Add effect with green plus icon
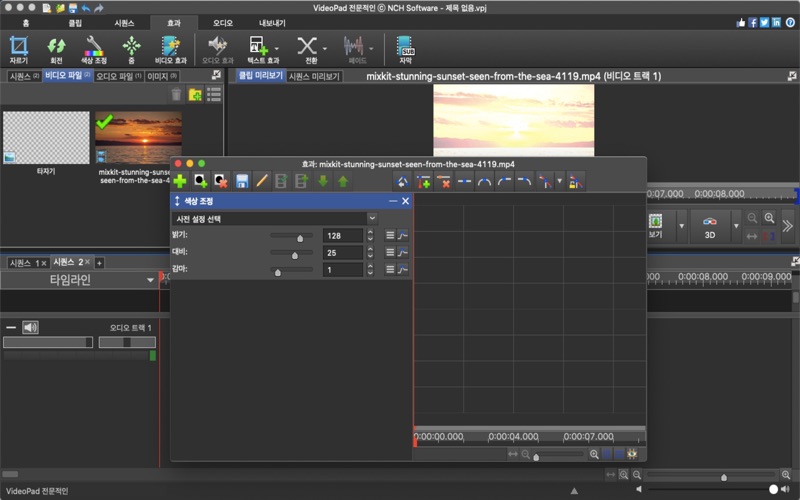Viewport: 800px width, 500px height. pos(180,181)
